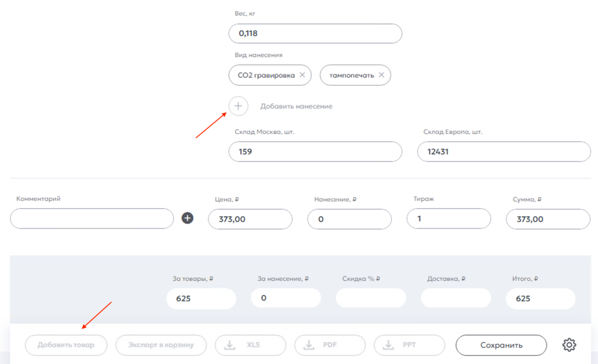
Task: Click the plus icon to add нанесение
Action: pos(238,106)
